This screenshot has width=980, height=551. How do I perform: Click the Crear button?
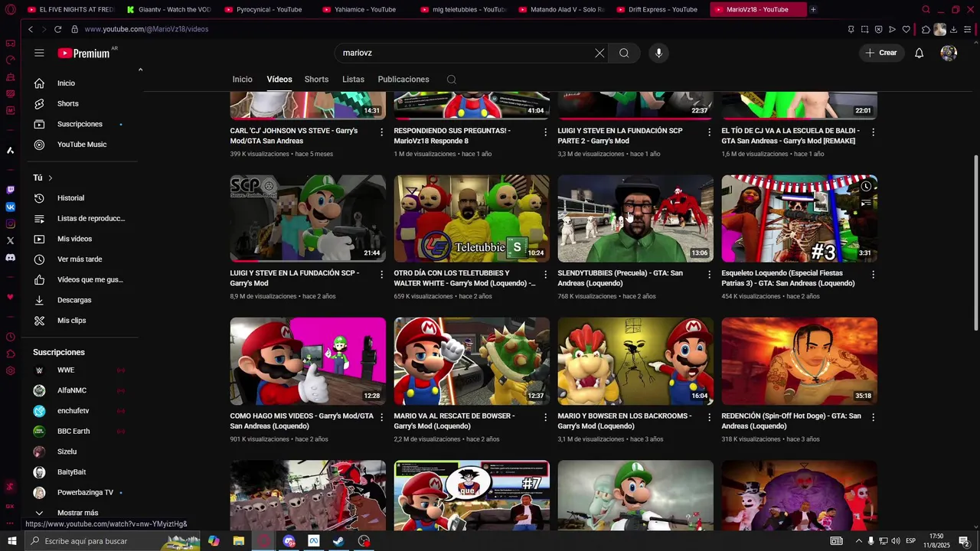click(880, 53)
